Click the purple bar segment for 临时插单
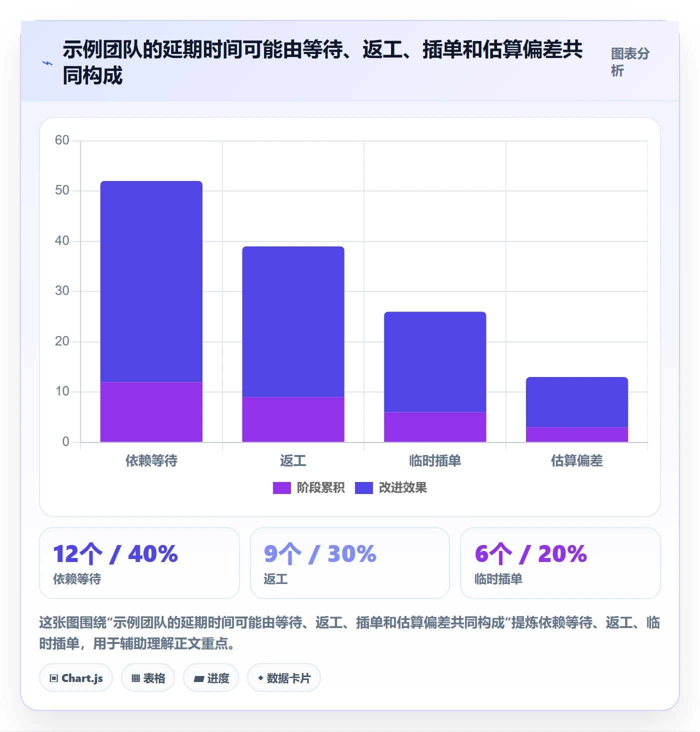 pyautogui.click(x=435, y=427)
